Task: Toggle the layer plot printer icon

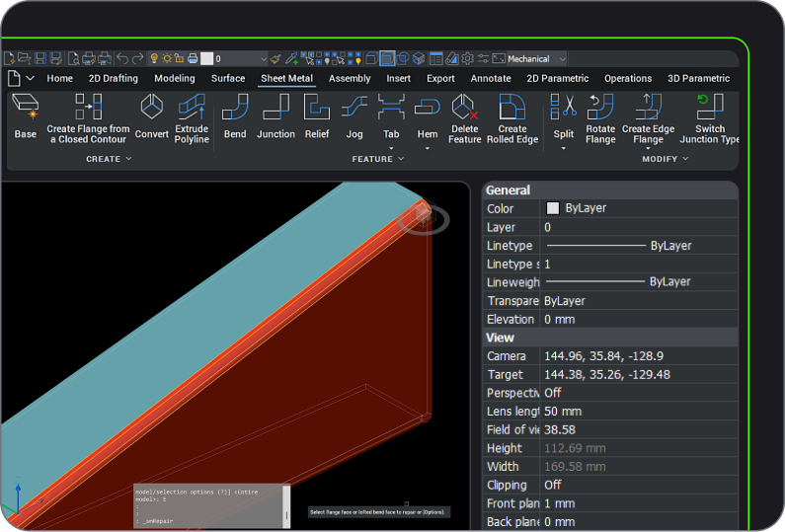Action: pyautogui.click(x=193, y=58)
